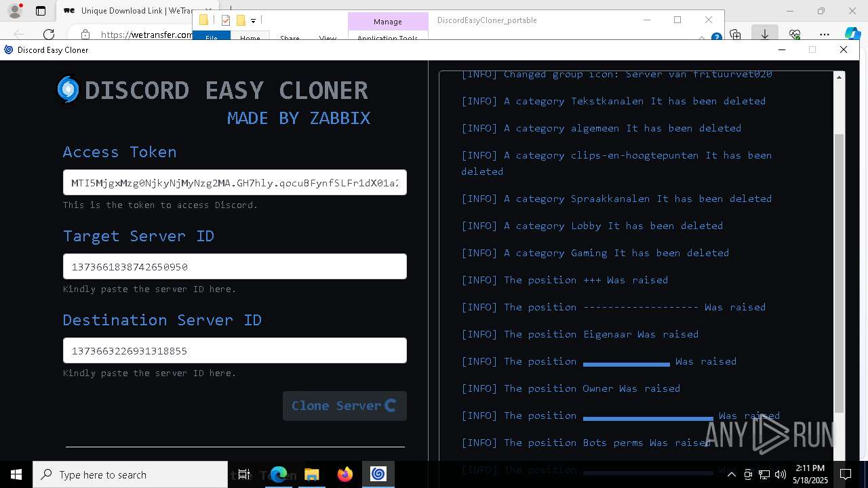Click the Discord Easy Cloner logo icon
Screen dimensions: 868x488
tap(68, 89)
